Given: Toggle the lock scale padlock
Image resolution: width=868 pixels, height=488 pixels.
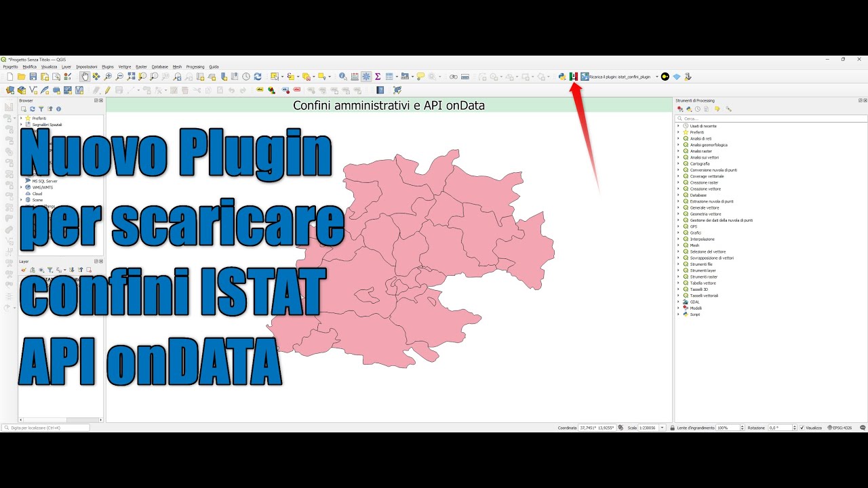Looking at the screenshot, I should click(x=672, y=428).
